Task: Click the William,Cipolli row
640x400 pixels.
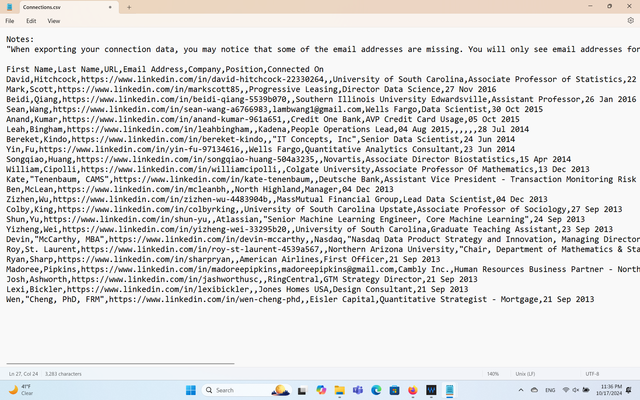Action: 298,169
